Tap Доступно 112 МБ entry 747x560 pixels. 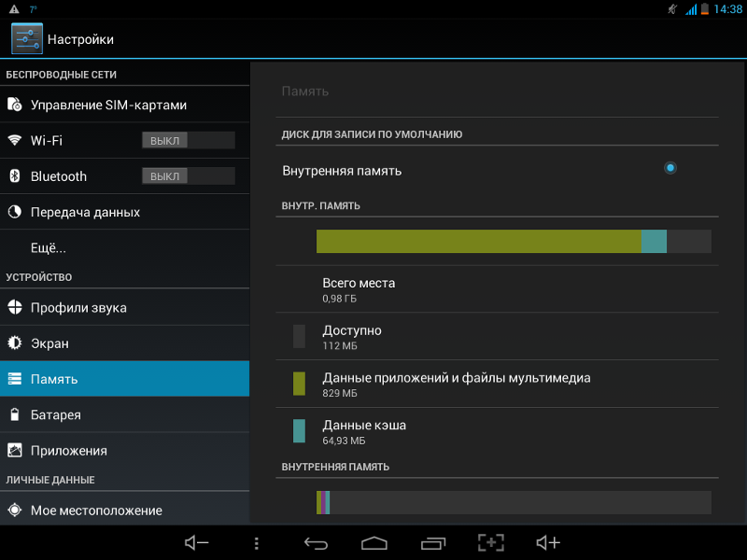(497, 337)
